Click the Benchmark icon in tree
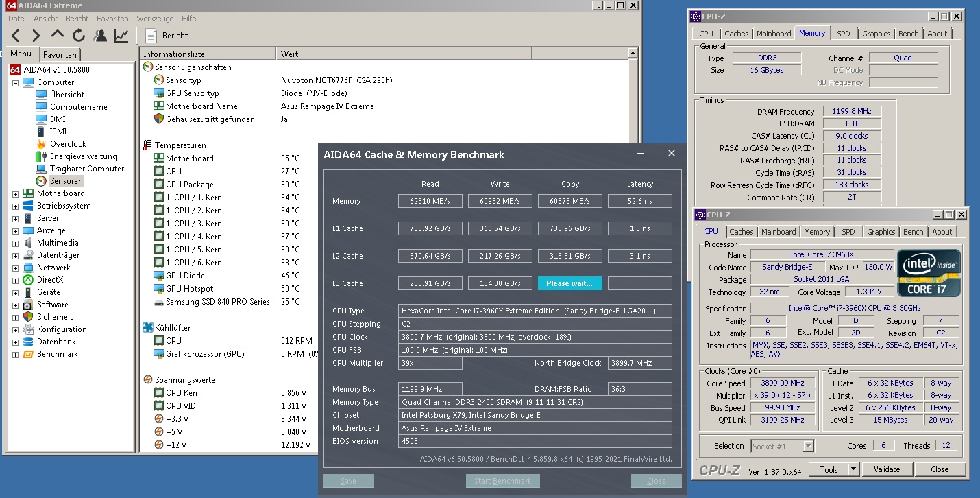The height and width of the screenshot is (498, 980). pos(28,354)
